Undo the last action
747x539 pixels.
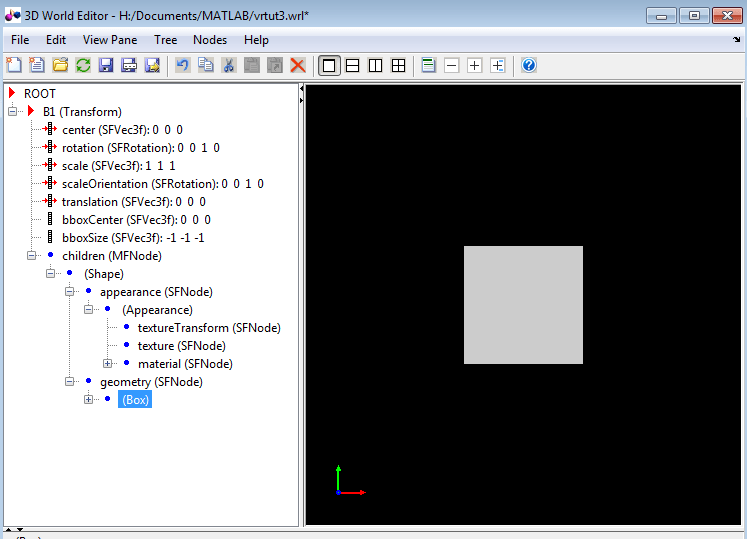(182, 65)
